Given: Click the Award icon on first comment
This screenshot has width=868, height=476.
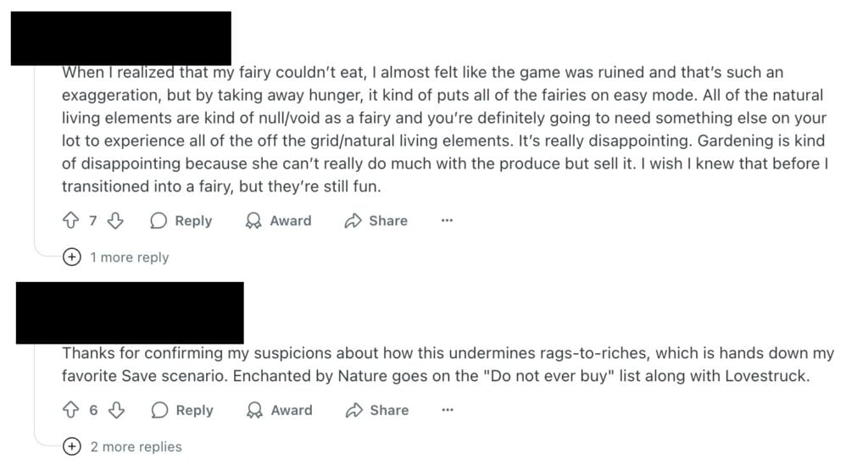Looking at the screenshot, I should 253,220.
